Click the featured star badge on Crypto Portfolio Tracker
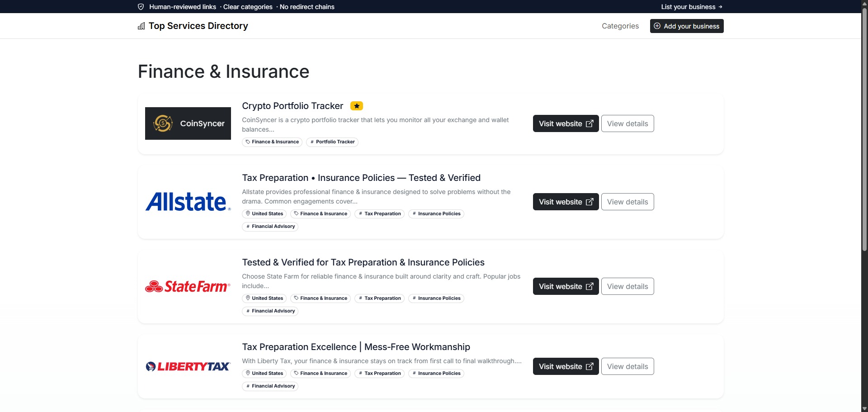Image resolution: width=868 pixels, height=412 pixels. pos(357,106)
